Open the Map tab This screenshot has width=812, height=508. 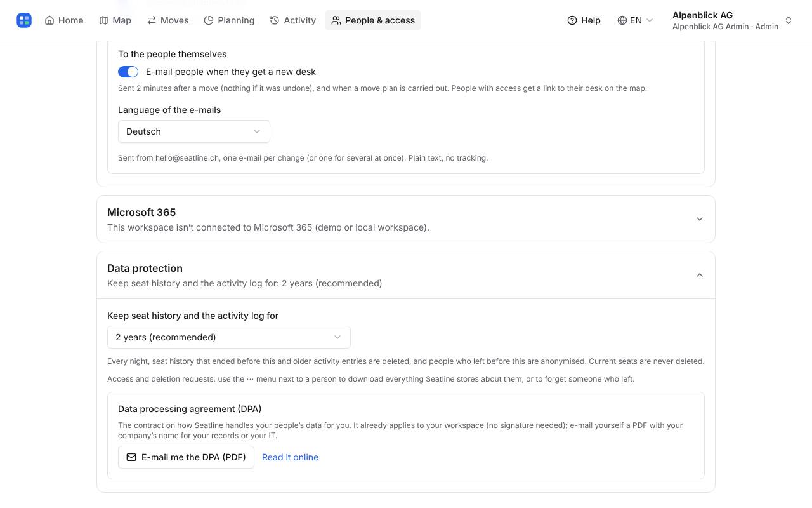[x=115, y=20]
